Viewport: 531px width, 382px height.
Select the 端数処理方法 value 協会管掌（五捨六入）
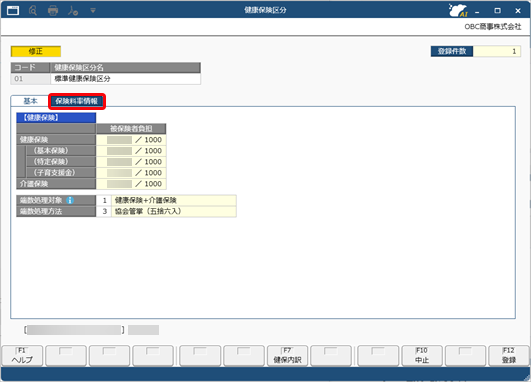pos(174,211)
